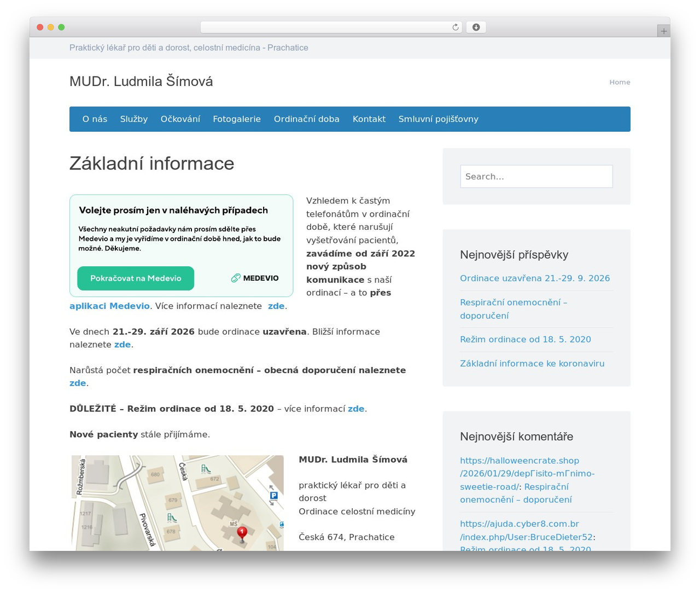This screenshot has width=700, height=593.
Task: Click the Nejnovější příspěvky widget heading
Action: (x=514, y=255)
